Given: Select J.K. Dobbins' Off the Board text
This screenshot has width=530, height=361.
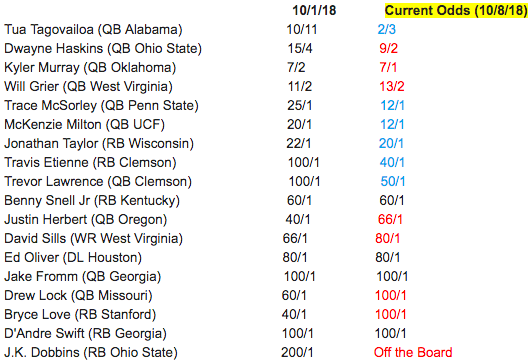Looking at the screenshot, I should click(x=413, y=353).
